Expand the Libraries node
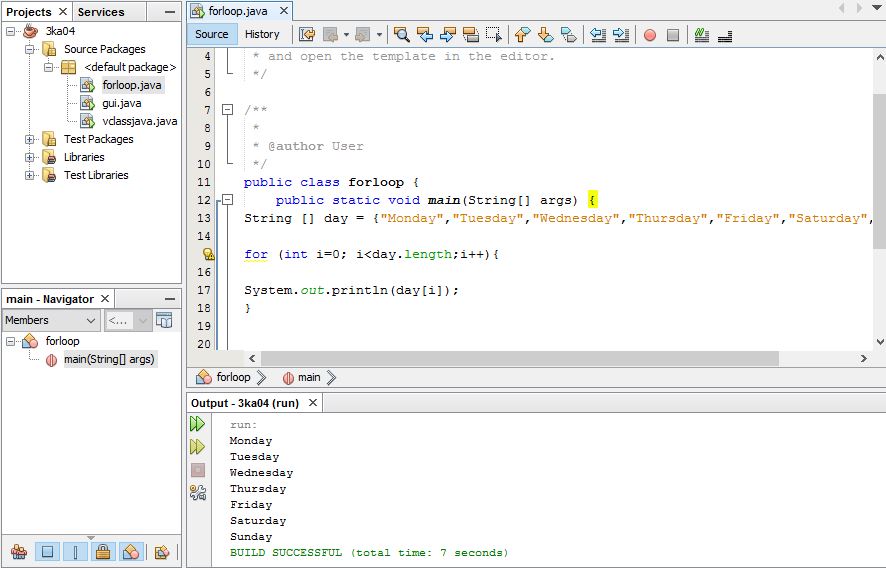886x568 pixels. click(x=29, y=157)
